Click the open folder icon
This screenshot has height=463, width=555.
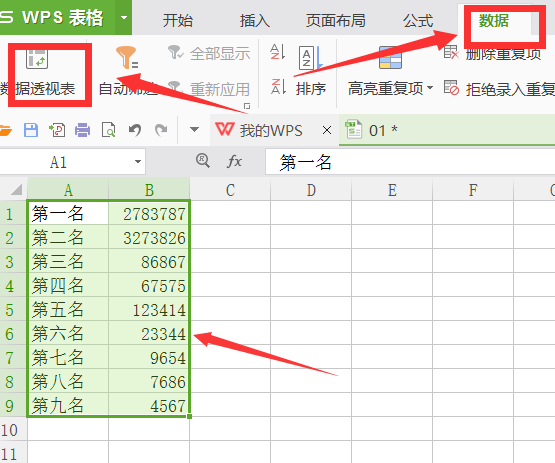point(5,130)
